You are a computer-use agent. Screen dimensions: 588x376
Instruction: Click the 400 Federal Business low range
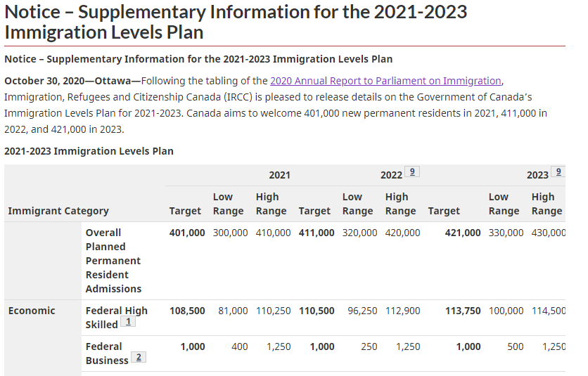coord(240,346)
